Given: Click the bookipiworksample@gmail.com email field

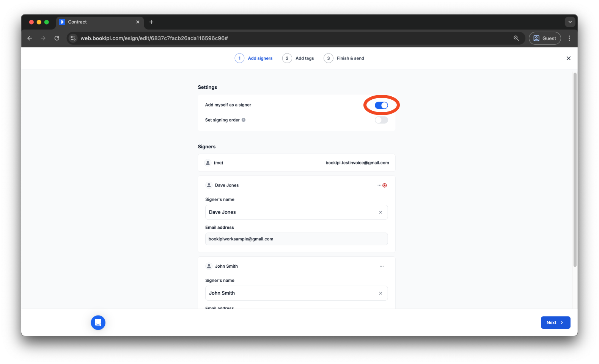Looking at the screenshot, I should point(296,239).
